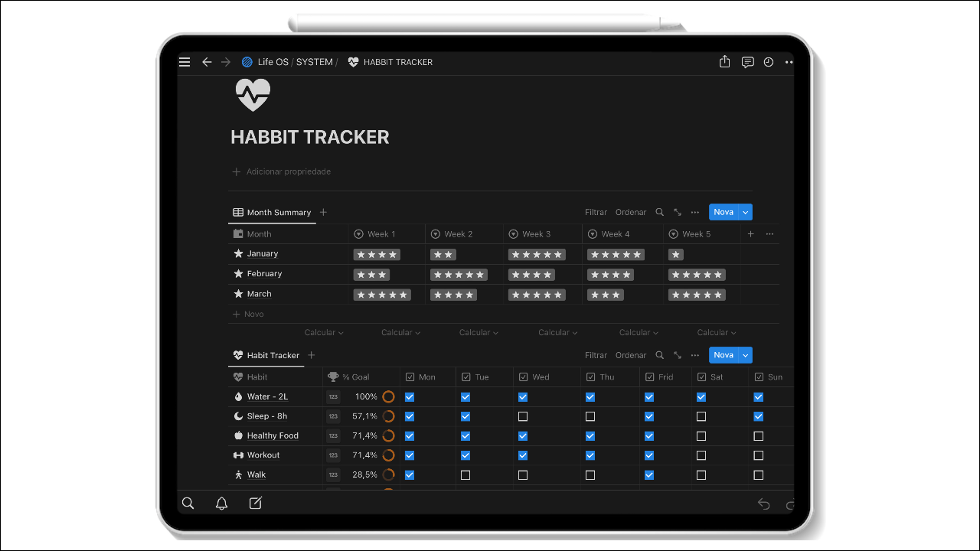Viewport: 980px width, 551px height.
Task: Click Ordenar in Habit Tracker toolbar
Action: [x=631, y=355]
